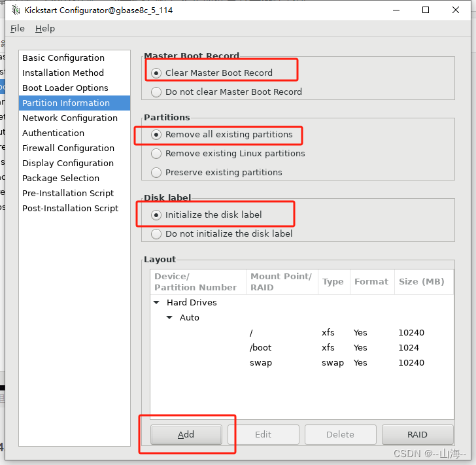Screen dimensions: 476x465
Task: Click the Edit partition button
Action: (x=263, y=435)
